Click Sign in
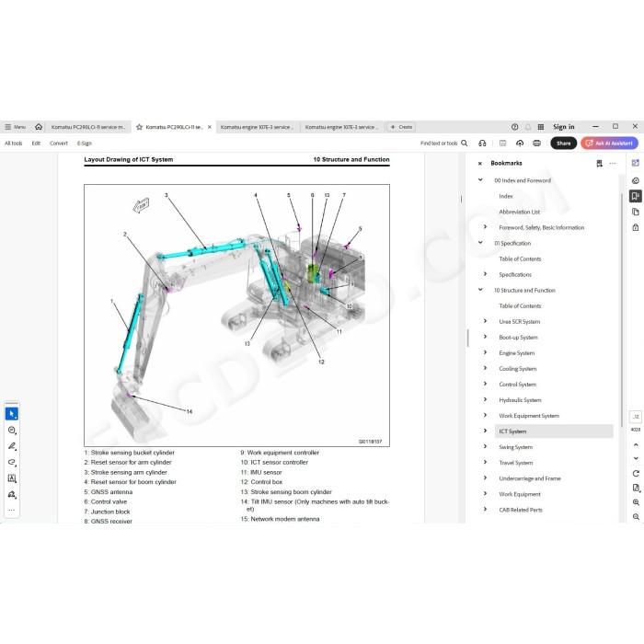Screen dimensions: 644x644 tap(563, 127)
